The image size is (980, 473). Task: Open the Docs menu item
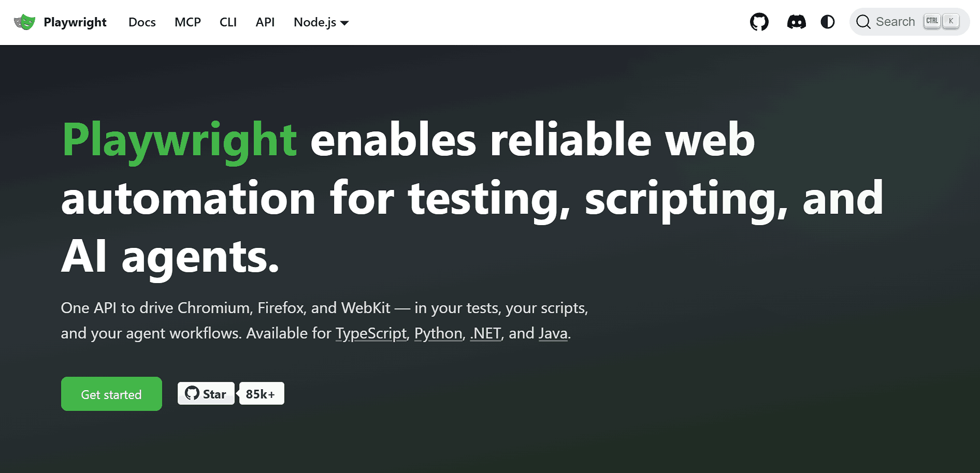point(142,22)
